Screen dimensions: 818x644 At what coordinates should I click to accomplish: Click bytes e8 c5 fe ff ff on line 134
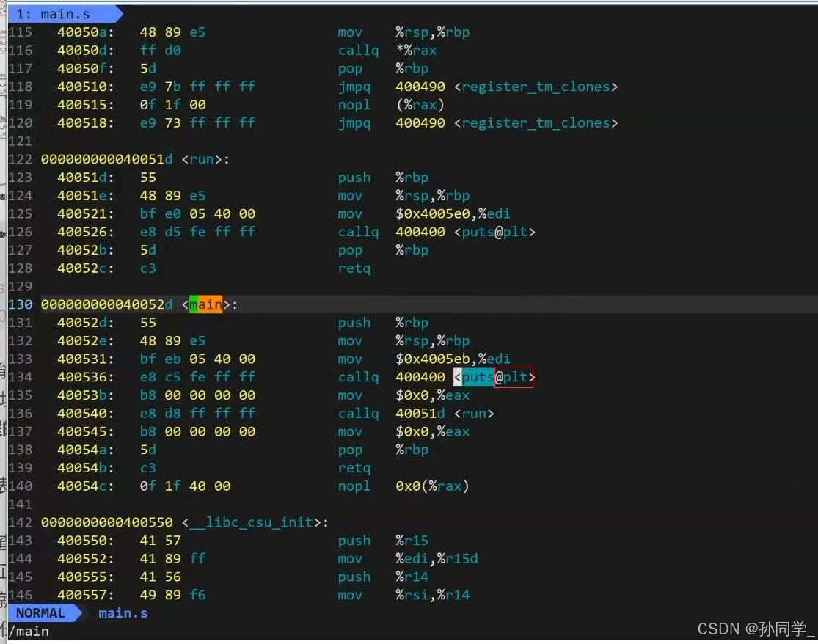(198, 377)
